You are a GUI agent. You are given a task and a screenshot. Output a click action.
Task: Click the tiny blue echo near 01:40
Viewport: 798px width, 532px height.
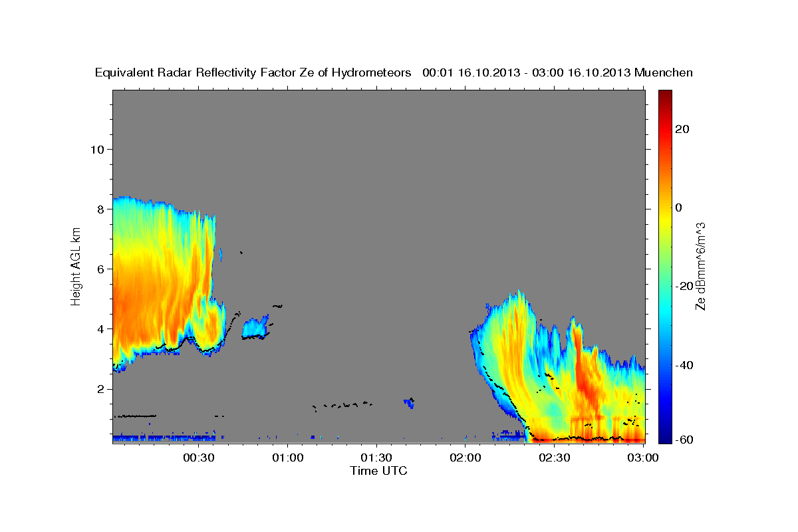pyautogui.click(x=409, y=402)
